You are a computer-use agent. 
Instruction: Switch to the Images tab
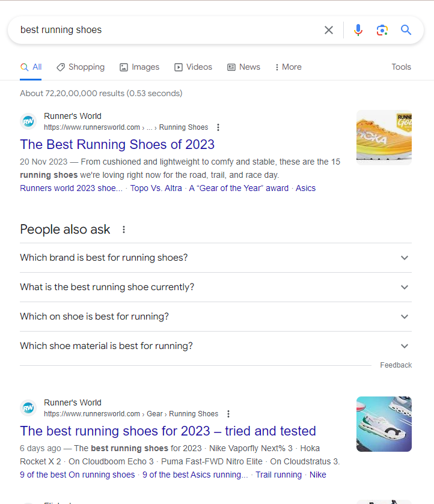(x=139, y=67)
